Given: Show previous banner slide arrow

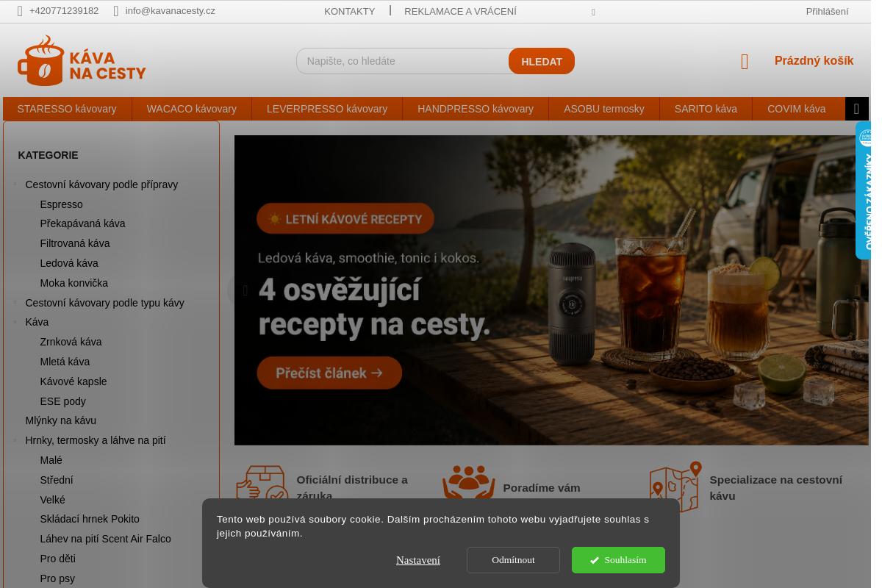Looking at the screenshot, I should coord(245,290).
